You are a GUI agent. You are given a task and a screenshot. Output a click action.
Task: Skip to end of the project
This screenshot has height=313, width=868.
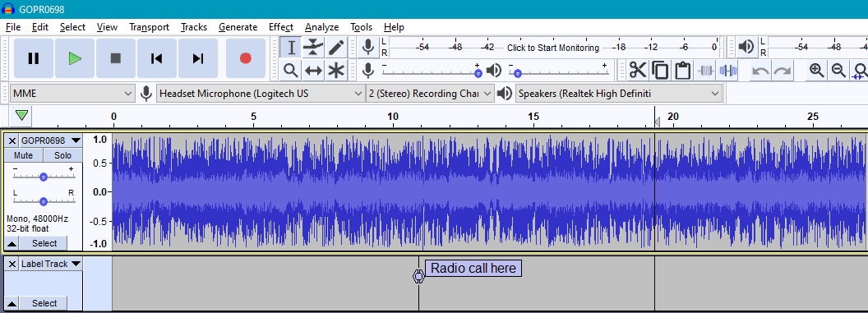click(x=197, y=58)
